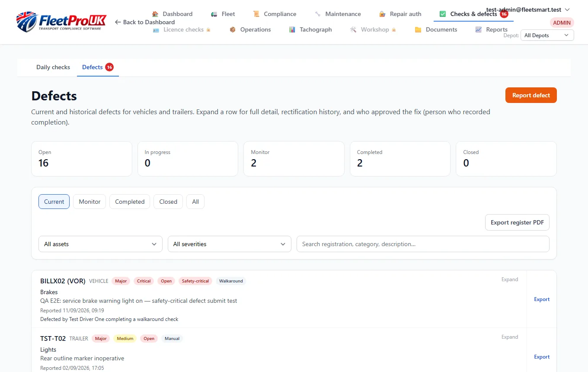Switch to the Daily checks tab

point(53,67)
